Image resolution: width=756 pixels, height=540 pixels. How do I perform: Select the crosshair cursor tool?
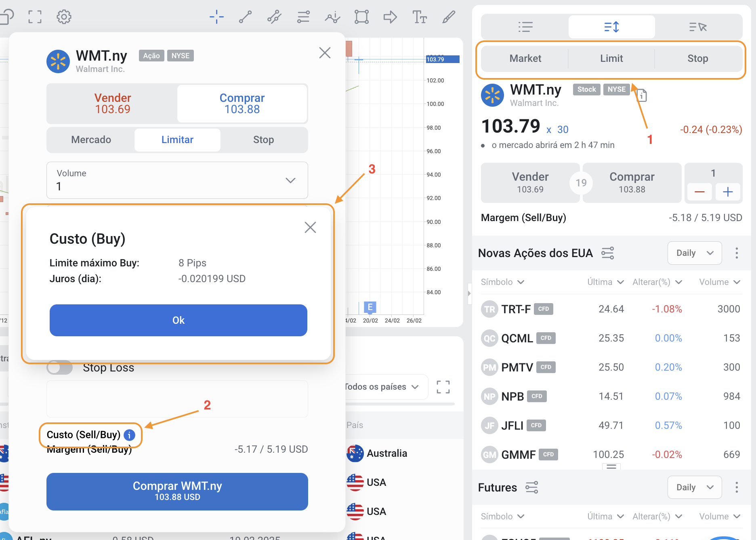[x=216, y=17]
